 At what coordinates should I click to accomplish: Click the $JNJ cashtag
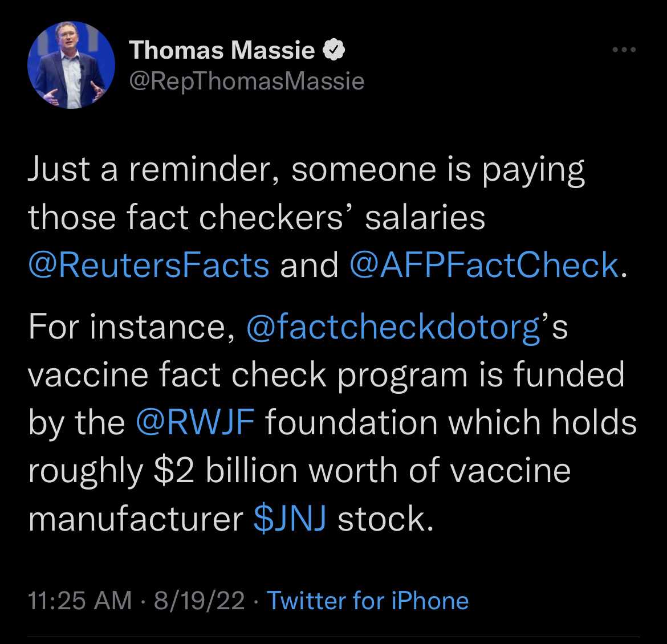point(290,519)
